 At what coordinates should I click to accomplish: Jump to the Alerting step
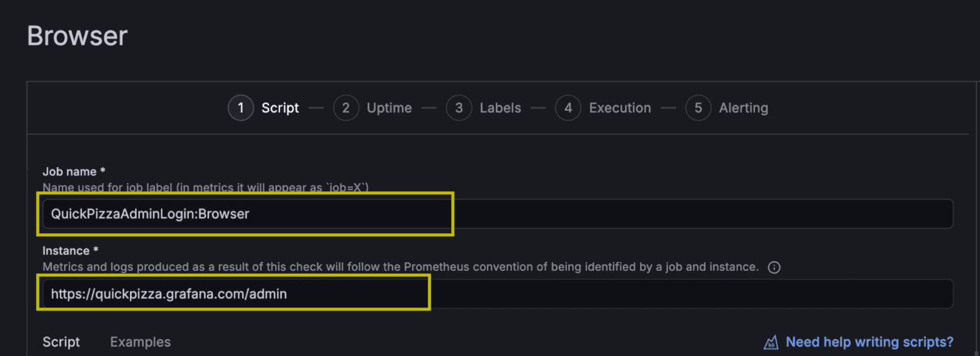click(x=743, y=108)
